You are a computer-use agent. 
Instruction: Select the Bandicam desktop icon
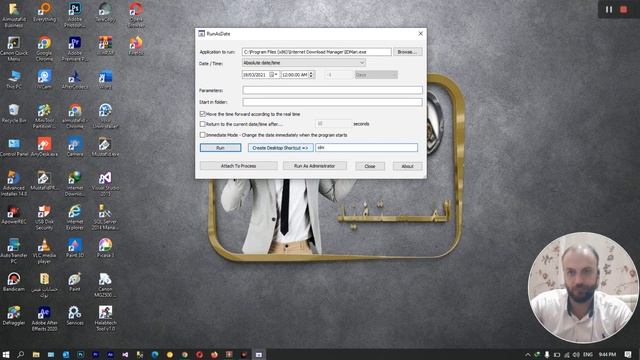tap(14, 282)
